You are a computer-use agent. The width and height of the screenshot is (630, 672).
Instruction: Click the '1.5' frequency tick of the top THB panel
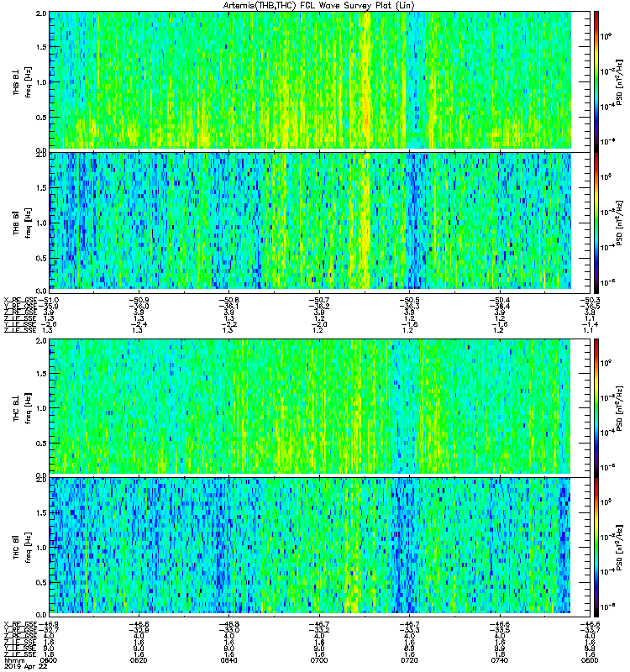[41, 47]
